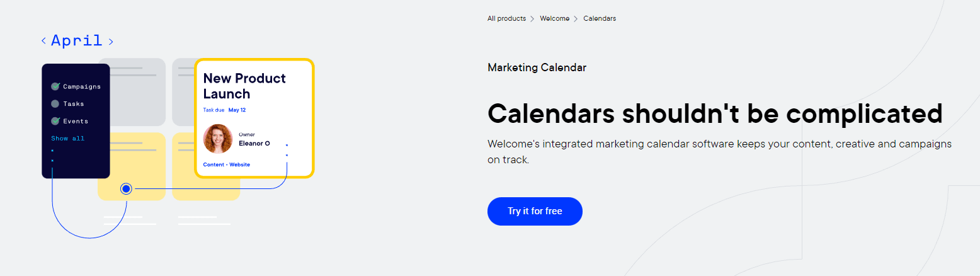Click the Show all link
The height and width of the screenshot is (276, 980).
pos(67,139)
